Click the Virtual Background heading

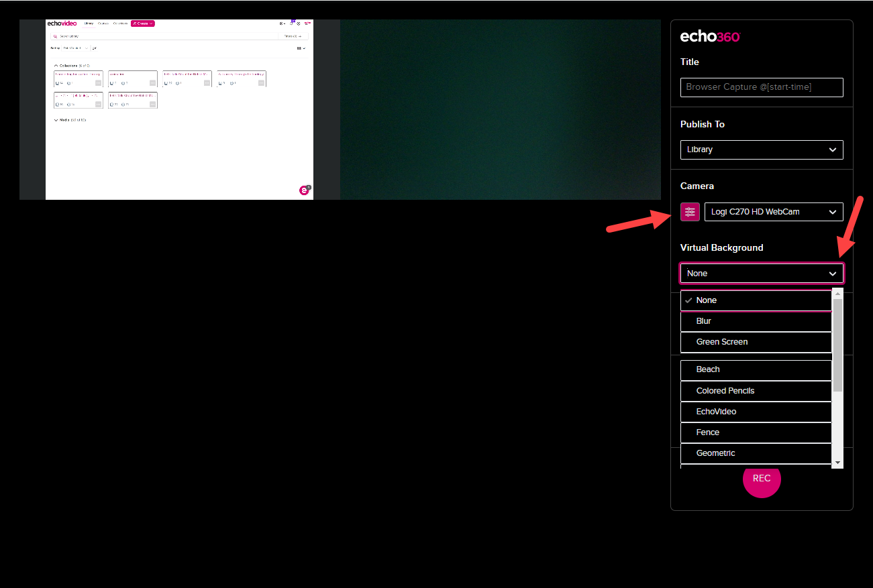(x=722, y=247)
